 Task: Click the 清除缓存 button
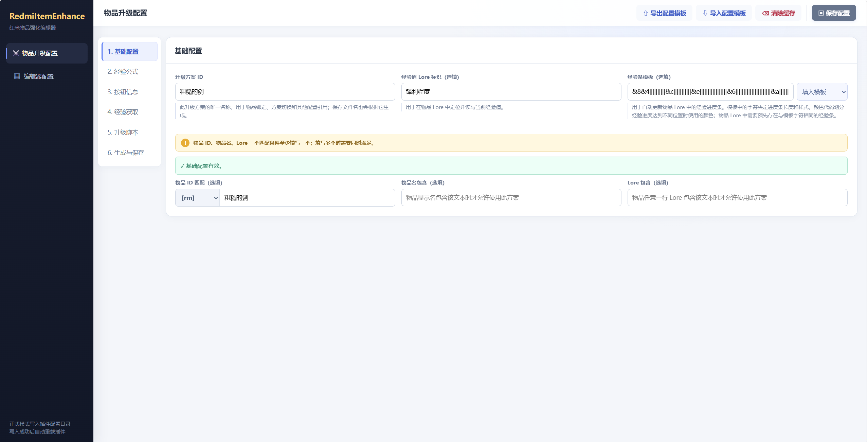point(778,13)
